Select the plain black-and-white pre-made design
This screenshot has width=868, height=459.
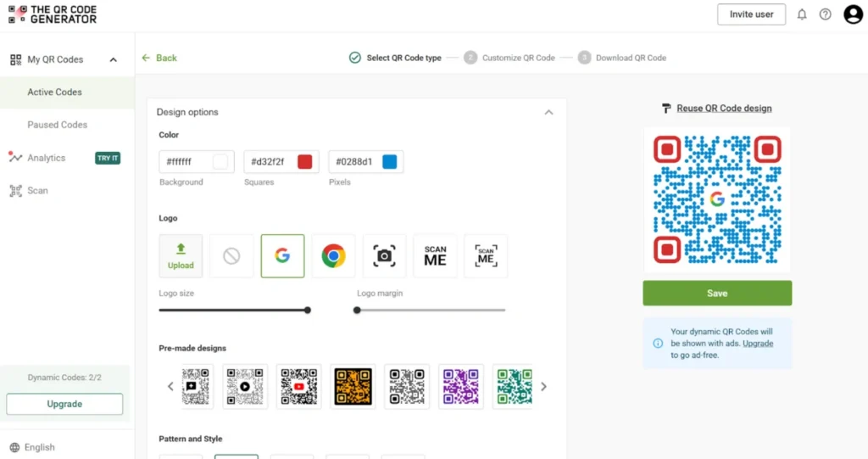click(x=407, y=386)
